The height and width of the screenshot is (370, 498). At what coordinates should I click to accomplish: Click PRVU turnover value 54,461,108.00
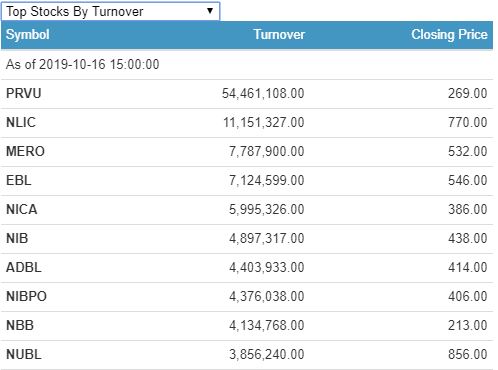[x=263, y=93]
